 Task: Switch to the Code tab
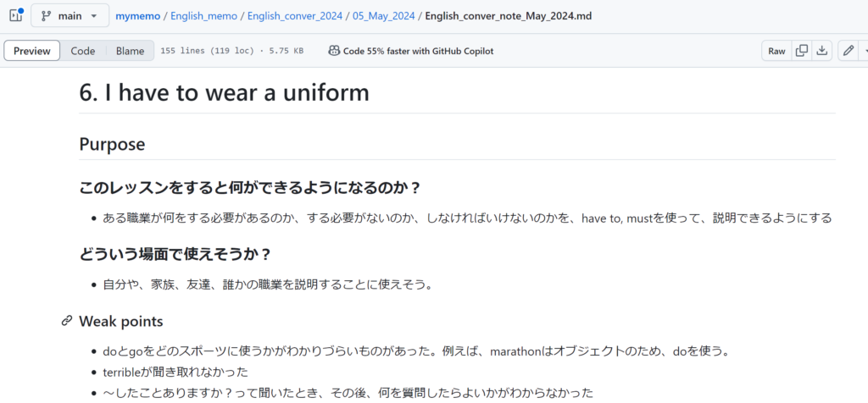coord(83,51)
